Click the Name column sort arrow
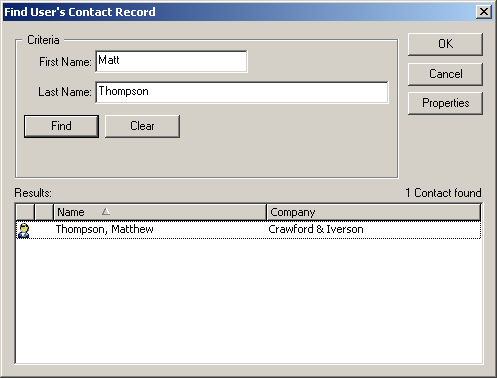This screenshot has height=378, width=497. [x=106, y=211]
